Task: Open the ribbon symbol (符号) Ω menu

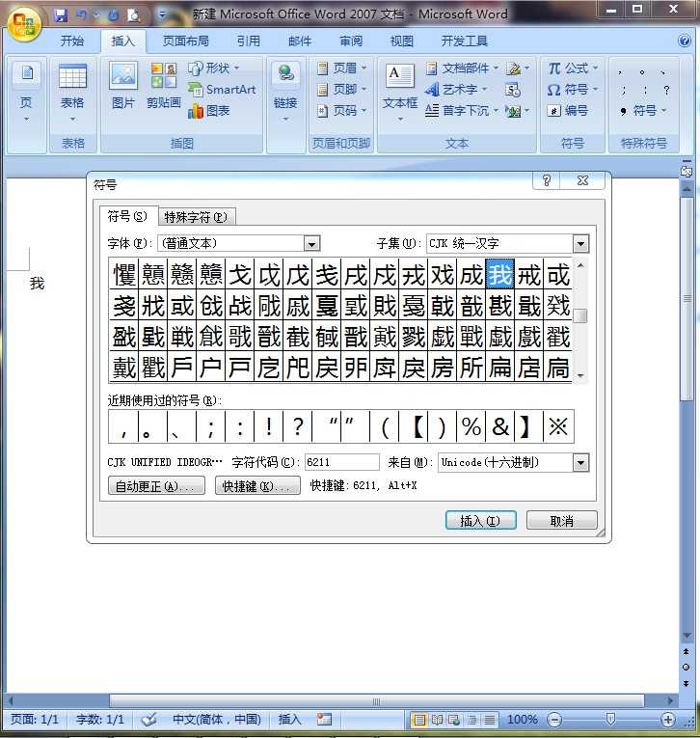Action: pos(573,89)
